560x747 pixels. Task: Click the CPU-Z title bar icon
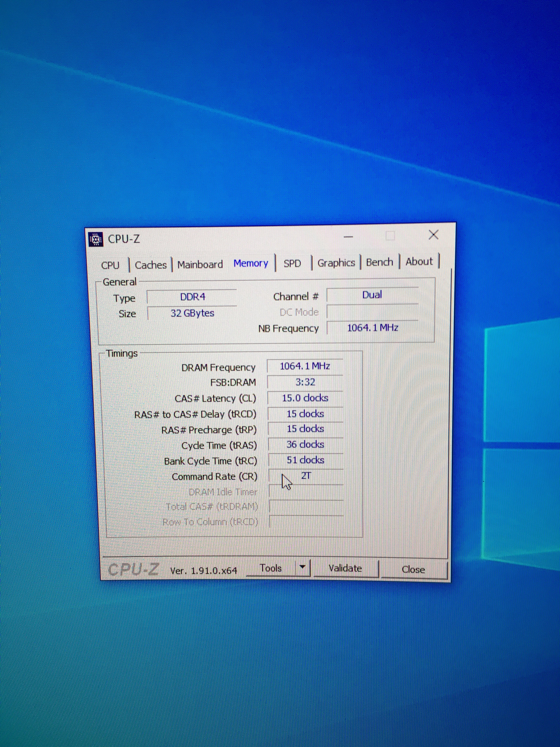tap(96, 239)
